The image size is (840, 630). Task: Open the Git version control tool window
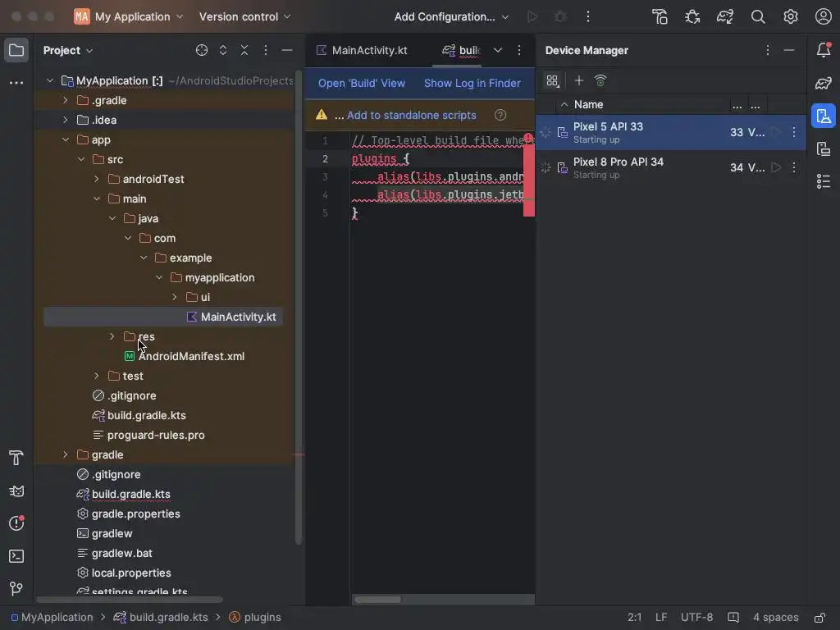pos(16,589)
